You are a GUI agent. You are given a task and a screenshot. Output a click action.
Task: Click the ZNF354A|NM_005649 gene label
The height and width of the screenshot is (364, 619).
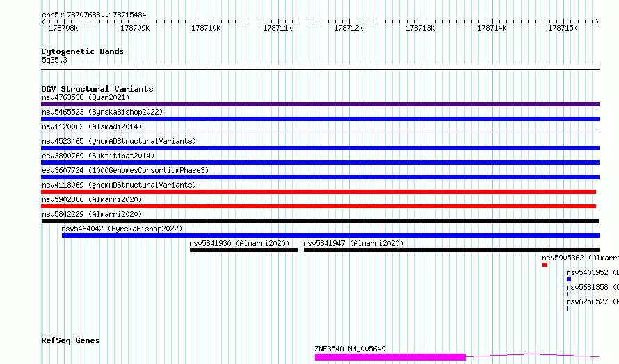click(350, 349)
